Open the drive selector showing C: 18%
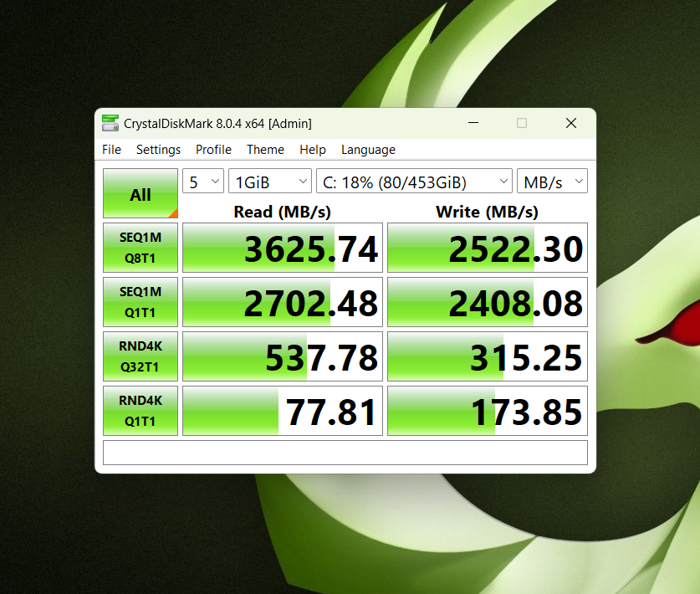This screenshot has width=700, height=594. tap(414, 181)
